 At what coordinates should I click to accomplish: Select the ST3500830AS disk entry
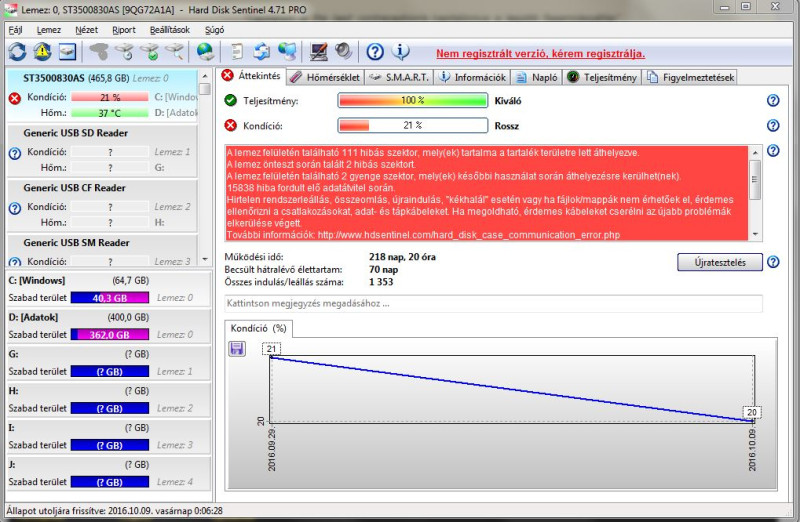pos(102,95)
